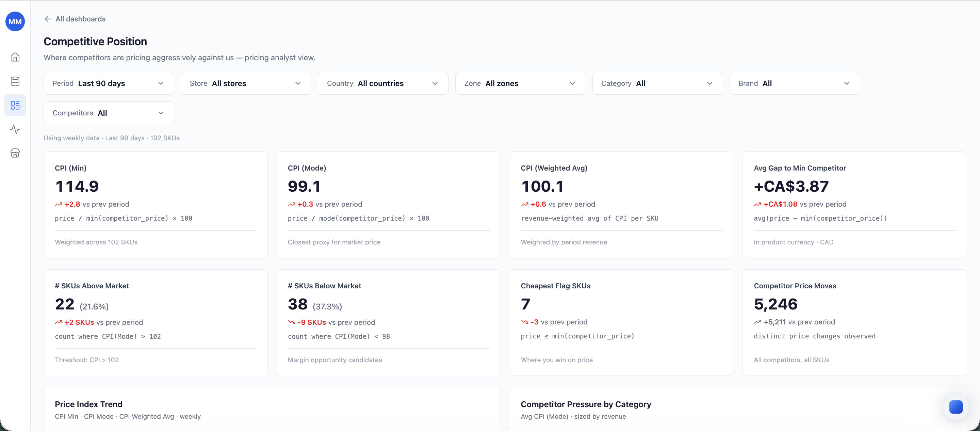
Task: Click the CPI (Min) value 114.9
Action: click(x=77, y=186)
